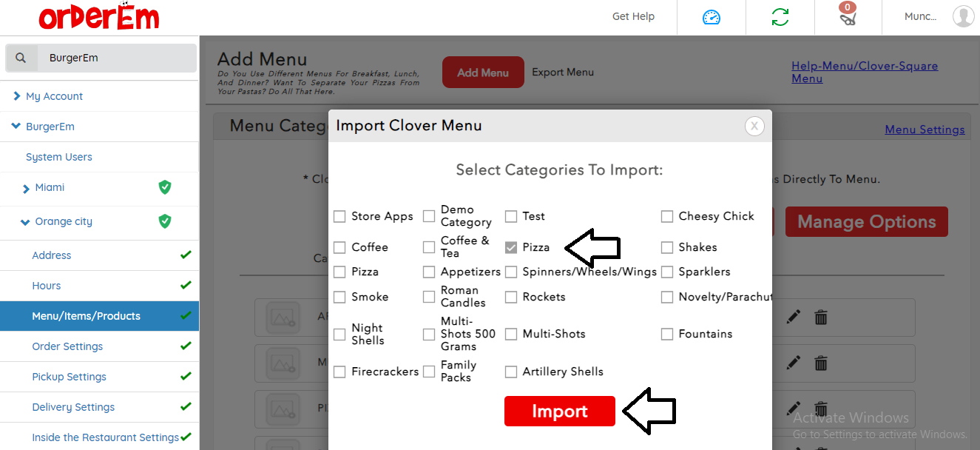Click the first row's pencil edit icon
Image resolution: width=980 pixels, height=450 pixels.
(794, 318)
